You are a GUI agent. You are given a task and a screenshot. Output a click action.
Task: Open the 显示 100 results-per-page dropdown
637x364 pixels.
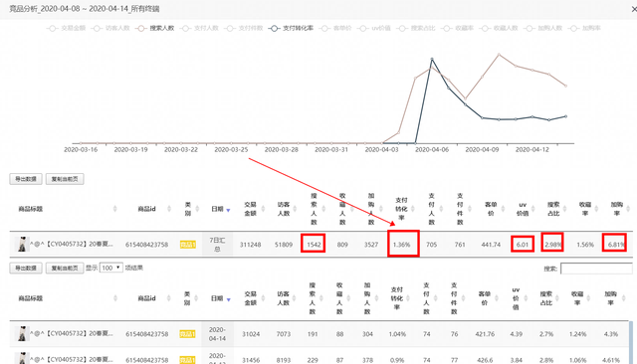point(110,268)
